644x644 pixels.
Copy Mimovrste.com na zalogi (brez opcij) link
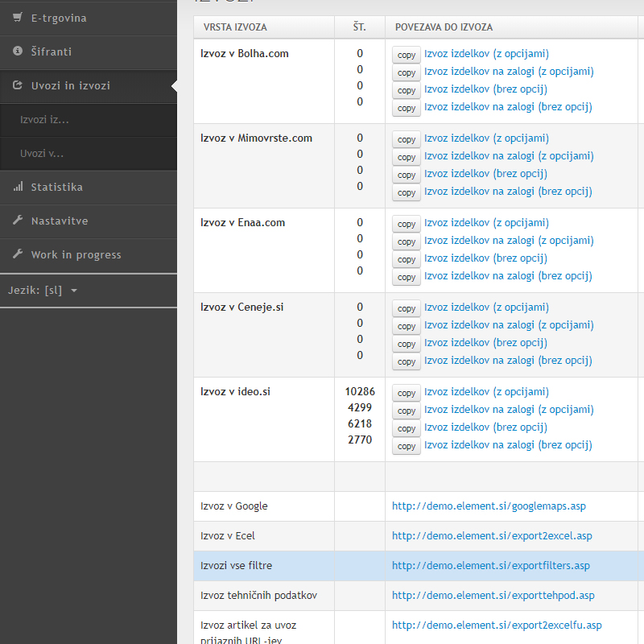coord(407,192)
